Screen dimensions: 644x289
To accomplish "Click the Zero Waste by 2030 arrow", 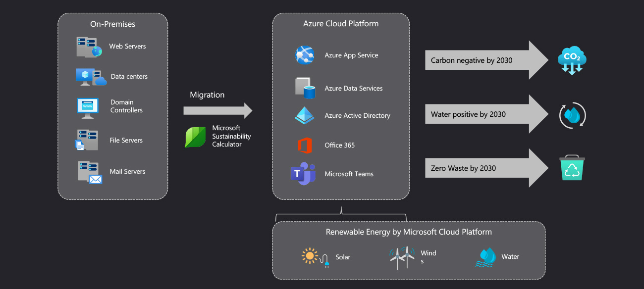I will [x=486, y=168].
